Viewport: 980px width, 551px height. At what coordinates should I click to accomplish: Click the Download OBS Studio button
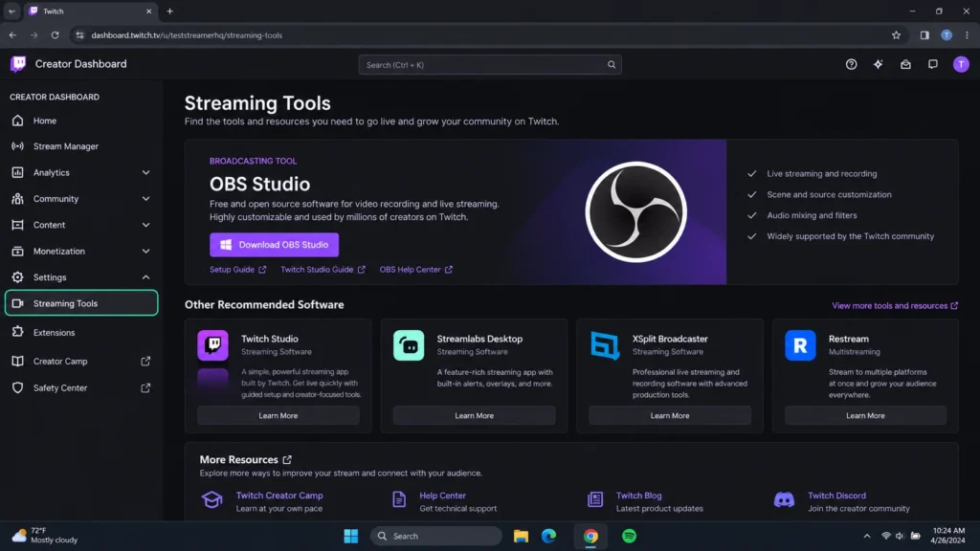274,245
